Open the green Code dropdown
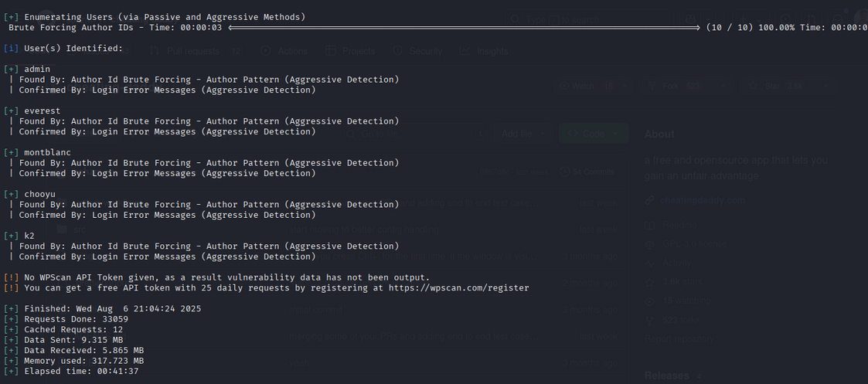This screenshot has width=868, height=384. pyautogui.click(x=593, y=134)
